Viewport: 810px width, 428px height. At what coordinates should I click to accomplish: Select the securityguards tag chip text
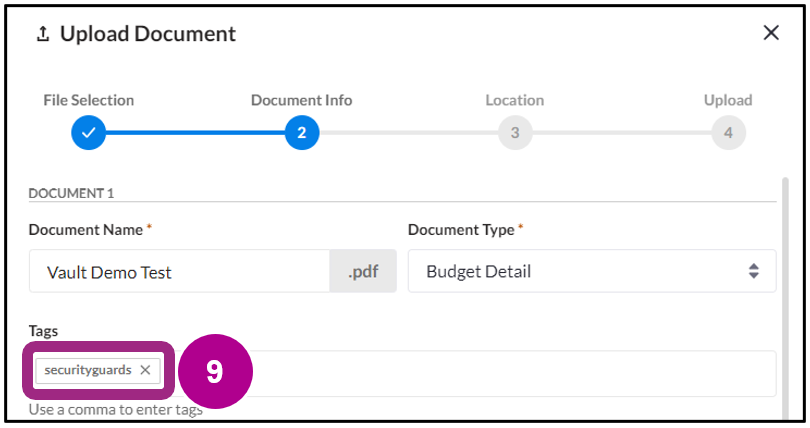(x=87, y=370)
